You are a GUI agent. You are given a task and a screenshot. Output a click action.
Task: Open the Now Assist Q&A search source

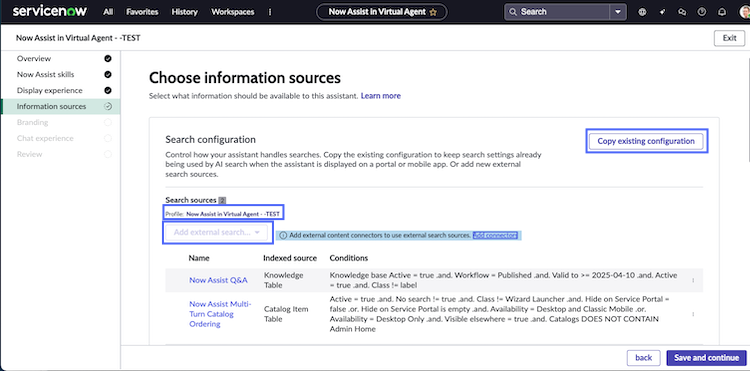click(218, 280)
